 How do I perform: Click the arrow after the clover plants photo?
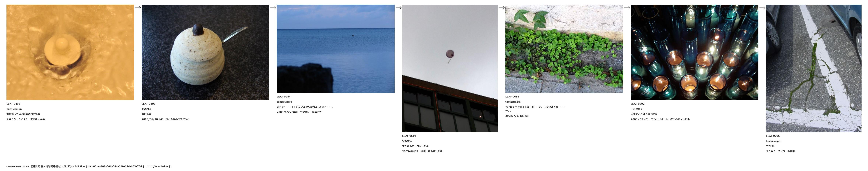627,8
